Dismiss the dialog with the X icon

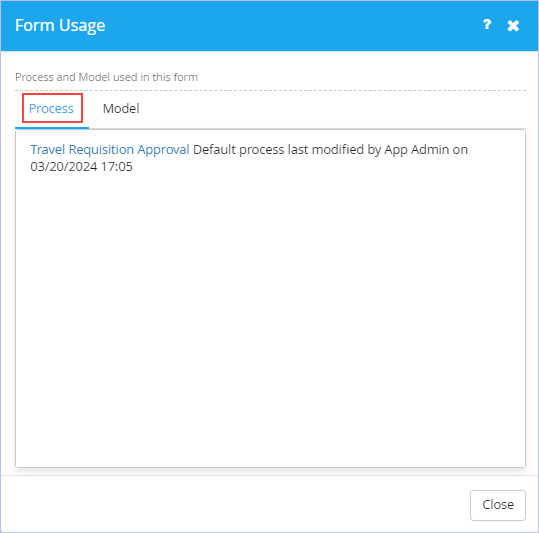513,25
